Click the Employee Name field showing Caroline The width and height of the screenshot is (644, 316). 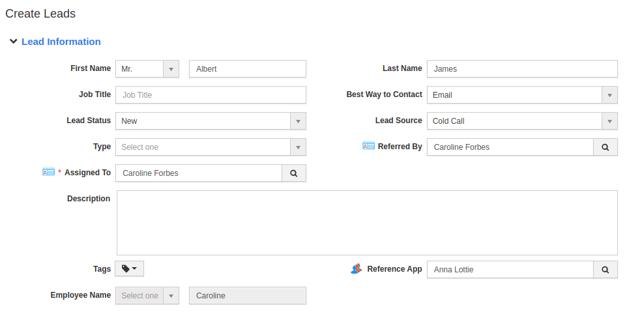[x=247, y=296]
